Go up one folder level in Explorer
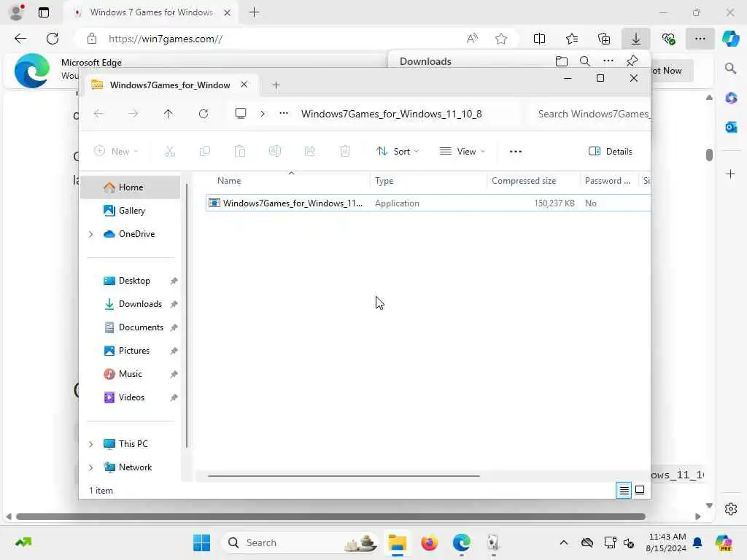This screenshot has height=560, width=747. [x=169, y=114]
